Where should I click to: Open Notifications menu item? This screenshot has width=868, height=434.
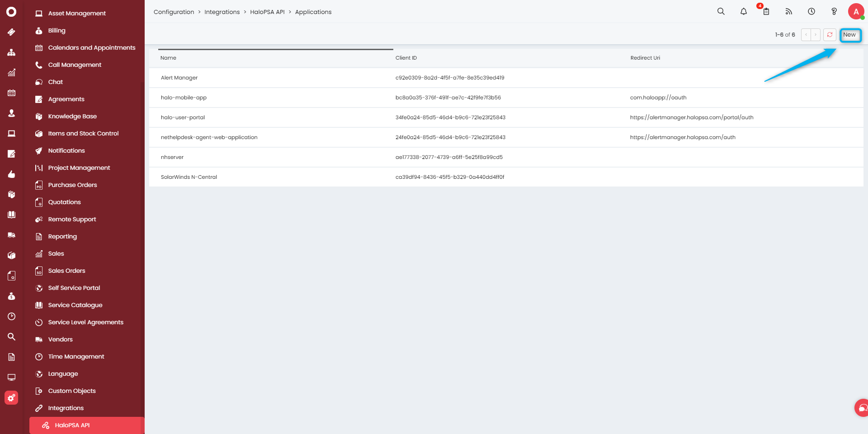66,151
